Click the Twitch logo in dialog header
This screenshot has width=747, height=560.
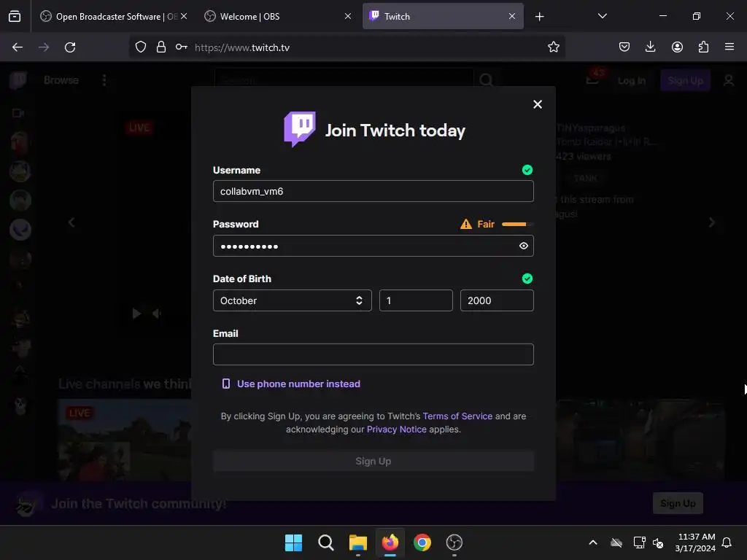pyautogui.click(x=300, y=129)
